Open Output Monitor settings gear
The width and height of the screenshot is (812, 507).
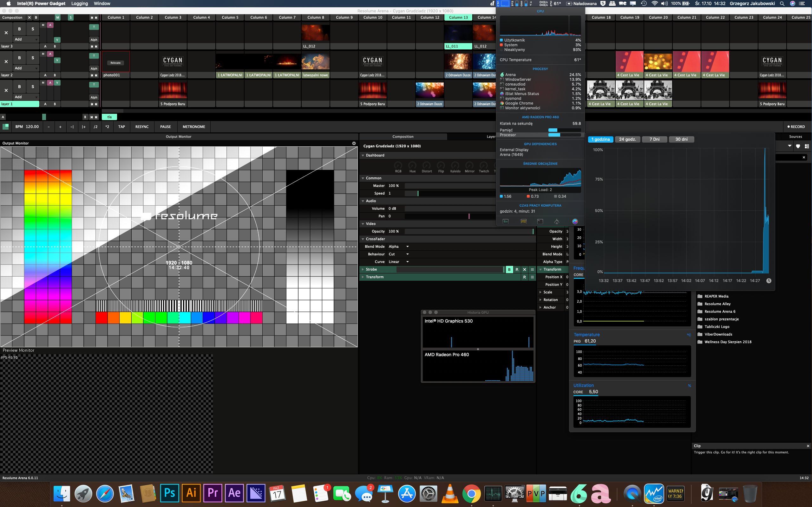coord(354,143)
